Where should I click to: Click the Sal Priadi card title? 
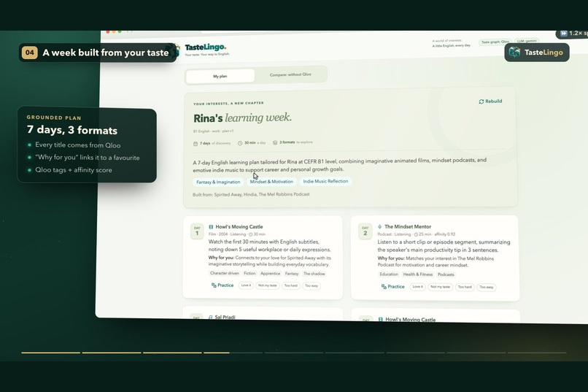coord(225,318)
